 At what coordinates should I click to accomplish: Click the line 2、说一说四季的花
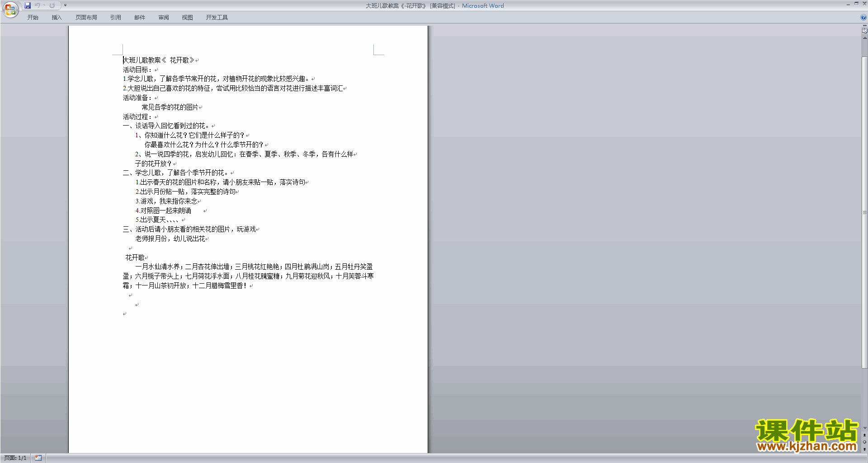[x=244, y=154]
